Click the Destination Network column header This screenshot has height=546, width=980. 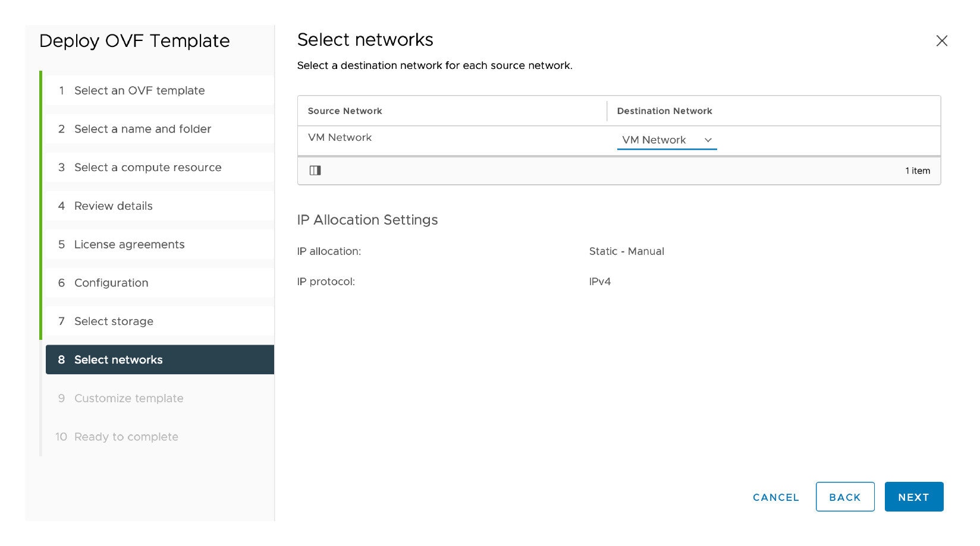click(x=664, y=111)
